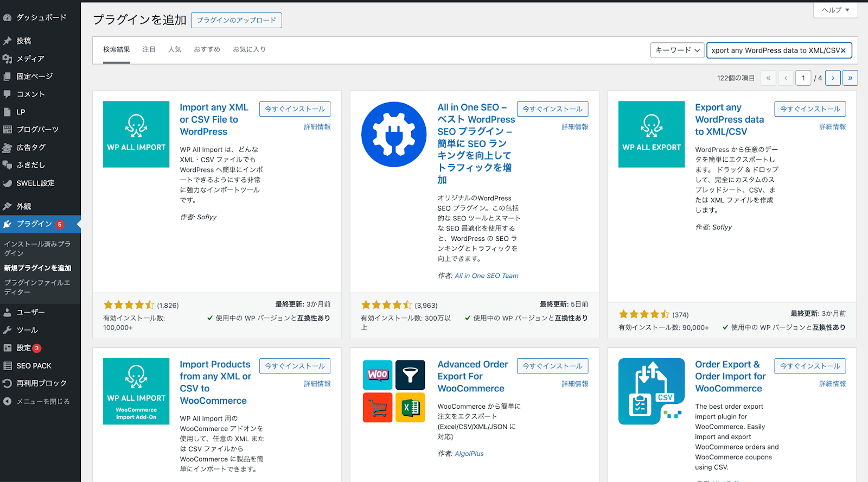
Task: Open Import any XML or CSV File title link
Action: click(x=214, y=120)
